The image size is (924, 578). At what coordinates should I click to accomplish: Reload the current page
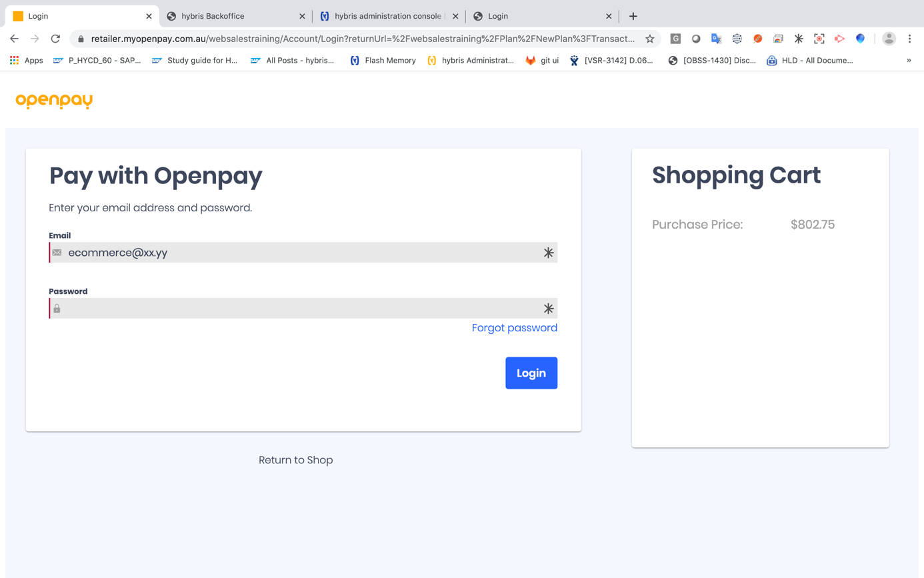click(x=55, y=39)
